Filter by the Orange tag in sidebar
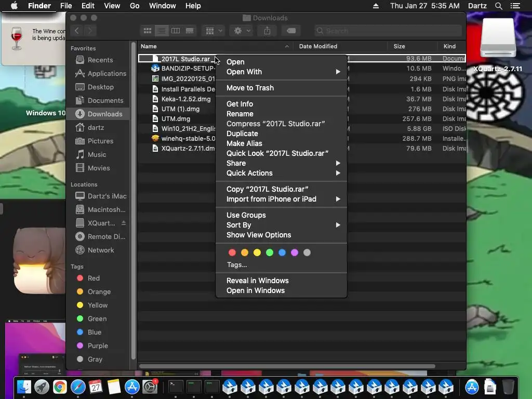Viewport: 532px width, 399px height. (98, 292)
